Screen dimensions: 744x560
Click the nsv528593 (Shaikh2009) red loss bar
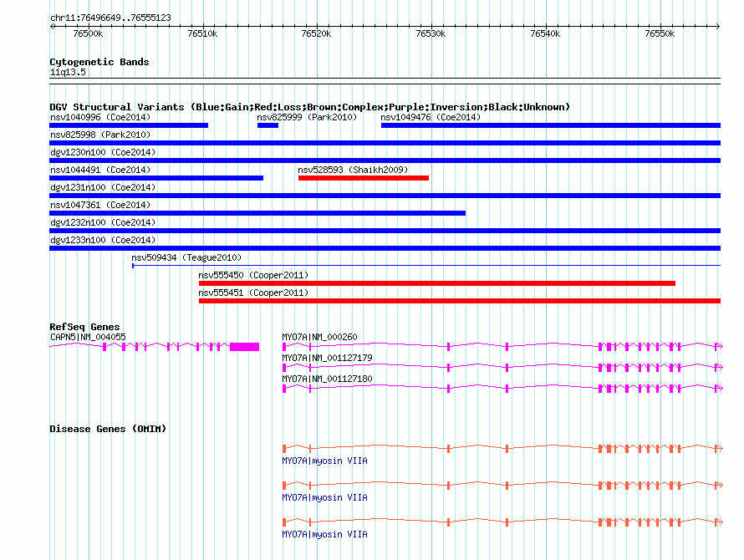click(364, 178)
